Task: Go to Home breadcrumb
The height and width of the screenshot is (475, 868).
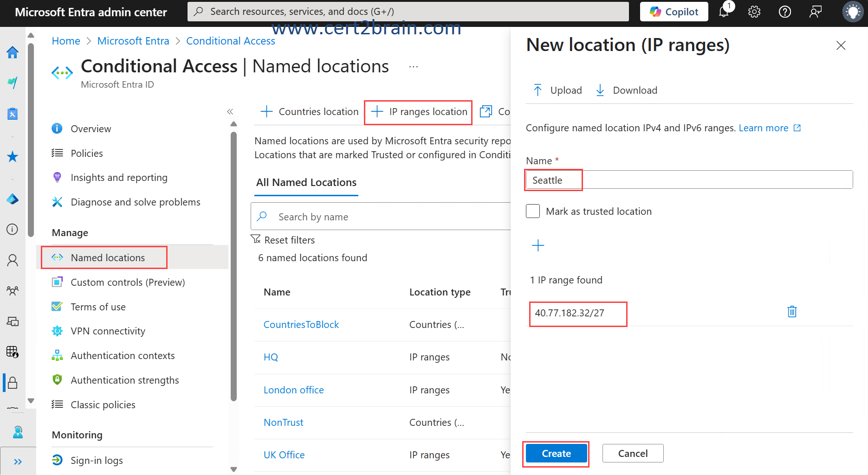Action: pos(66,41)
